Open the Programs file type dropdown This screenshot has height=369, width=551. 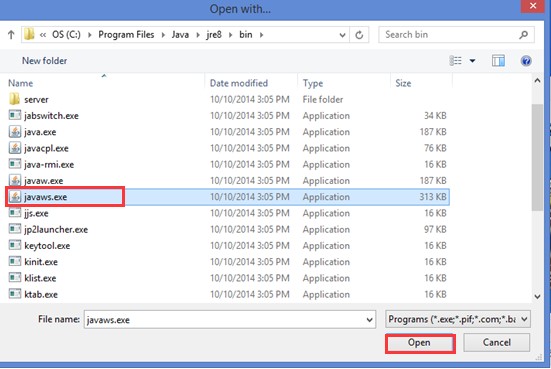coord(458,319)
